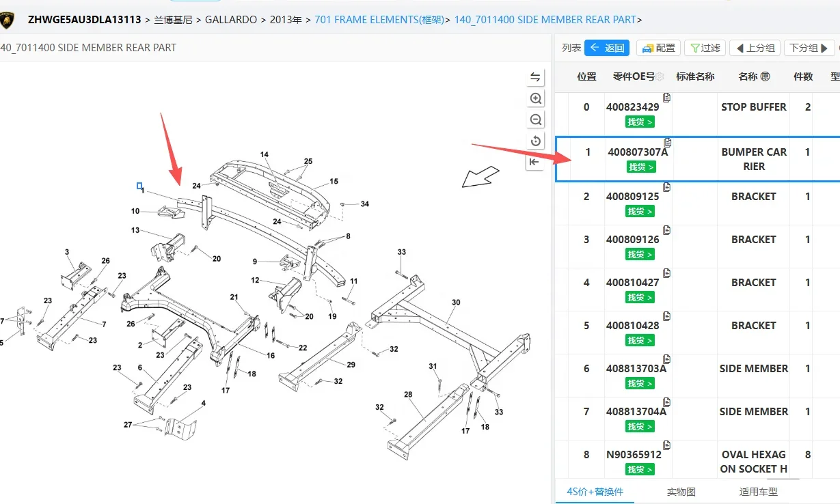
Task: Click callout number 30 in the diagram
Action: (x=456, y=303)
